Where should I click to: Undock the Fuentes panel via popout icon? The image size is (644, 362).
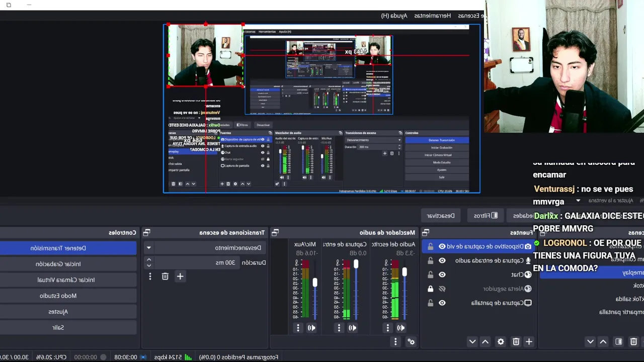pos(425,232)
